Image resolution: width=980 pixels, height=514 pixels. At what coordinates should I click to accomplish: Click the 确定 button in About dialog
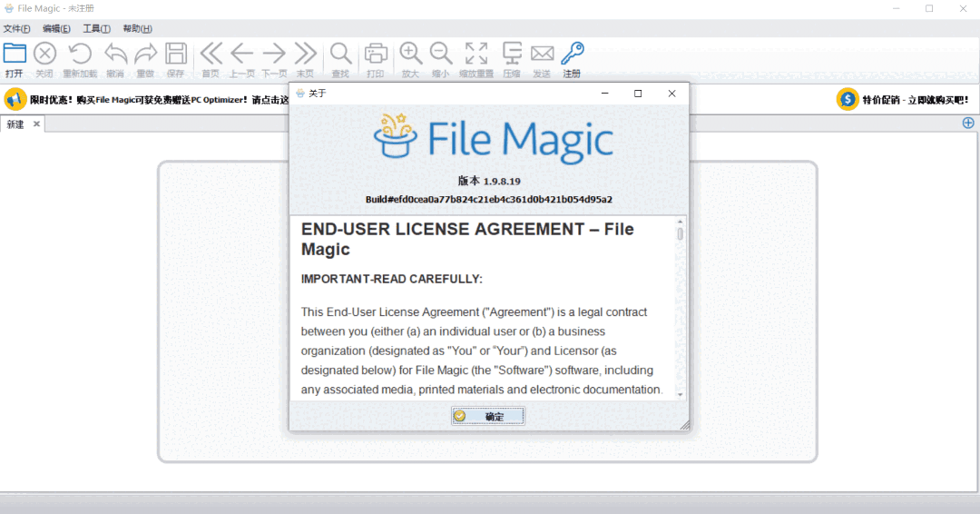coord(488,417)
